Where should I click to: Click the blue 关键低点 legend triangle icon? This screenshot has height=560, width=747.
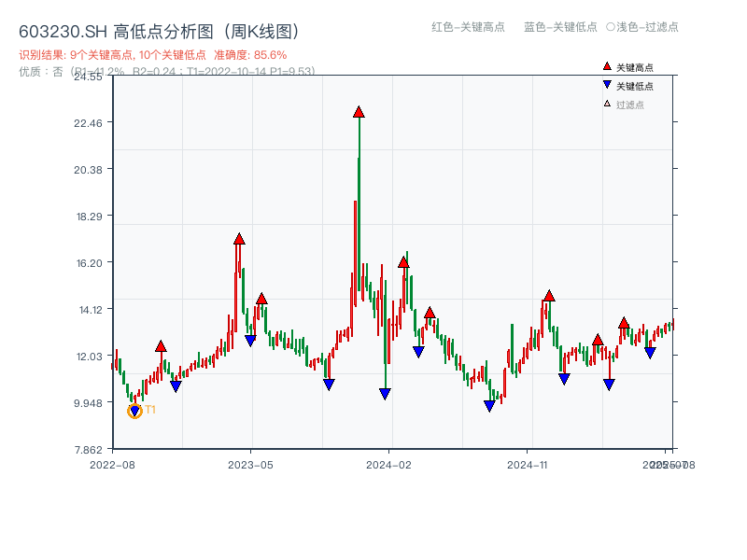(x=605, y=83)
